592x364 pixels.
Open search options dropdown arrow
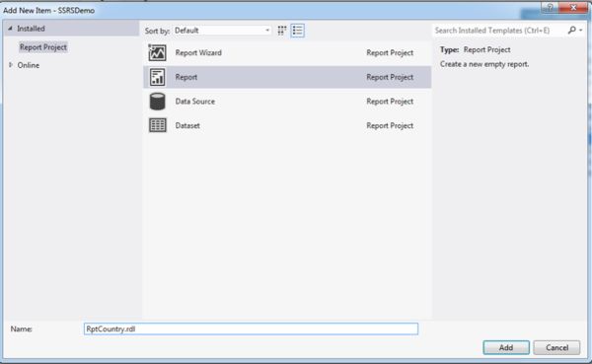point(581,31)
